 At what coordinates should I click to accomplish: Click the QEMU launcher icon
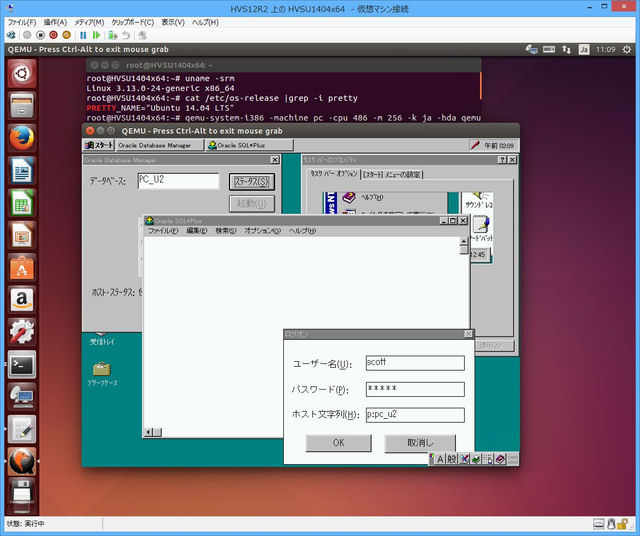point(22,461)
